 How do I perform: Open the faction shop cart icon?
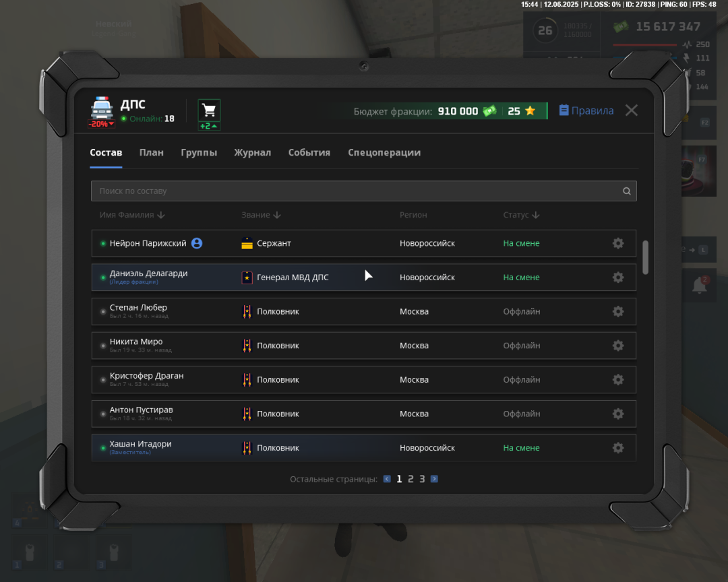pos(209,110)
